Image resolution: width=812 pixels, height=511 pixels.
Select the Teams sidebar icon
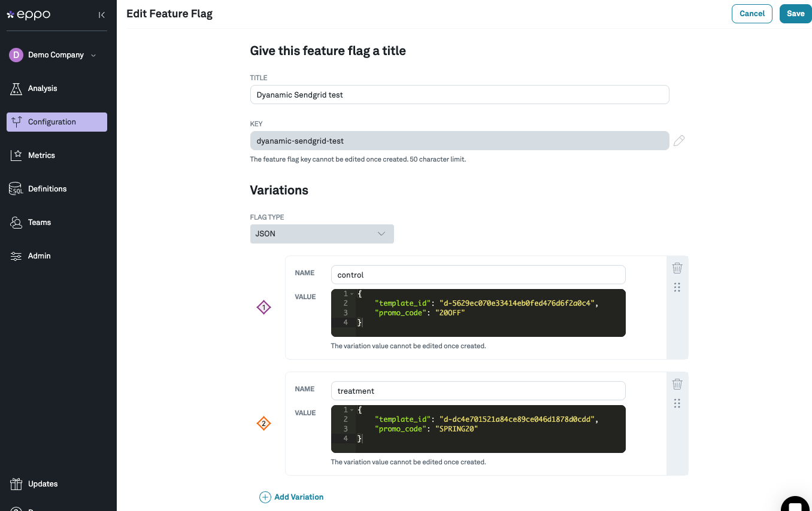(16, 222)
